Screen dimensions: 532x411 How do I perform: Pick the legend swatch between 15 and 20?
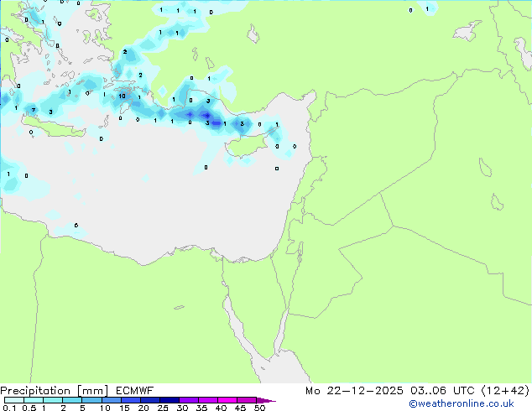[131, 400]
